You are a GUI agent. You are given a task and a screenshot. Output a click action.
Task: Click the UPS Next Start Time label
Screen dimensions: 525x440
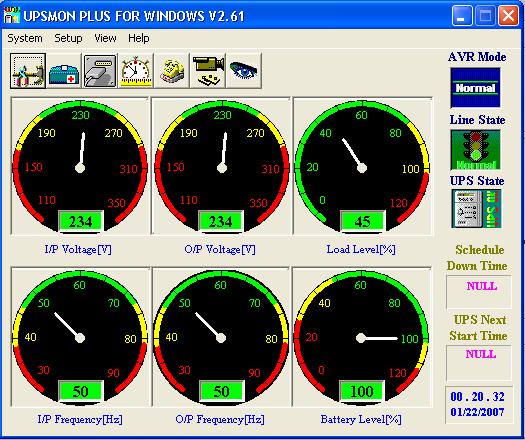[x=478, y=327]
